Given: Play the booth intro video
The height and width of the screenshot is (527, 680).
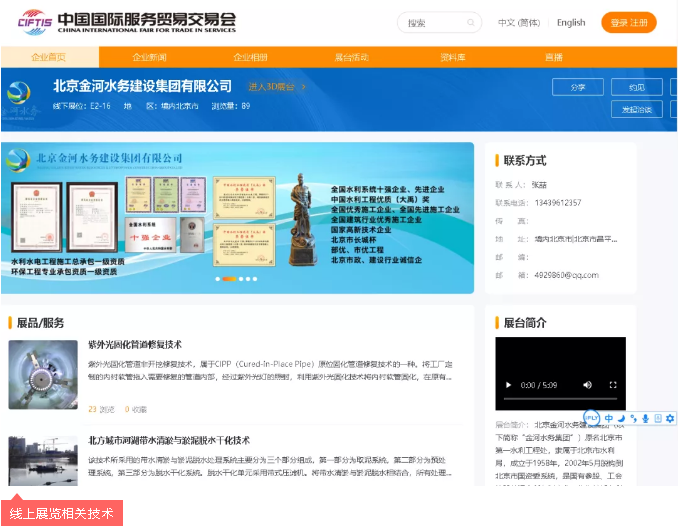Looking at the screenshot, I should [x=508, y=385].
